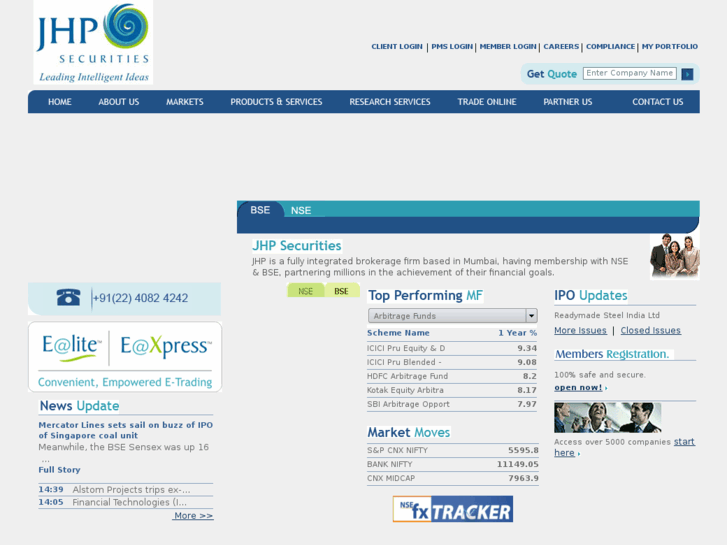Screen dimensions: 727x545
Task: Click CNX MIDCAP row
Action: point(453,478)
